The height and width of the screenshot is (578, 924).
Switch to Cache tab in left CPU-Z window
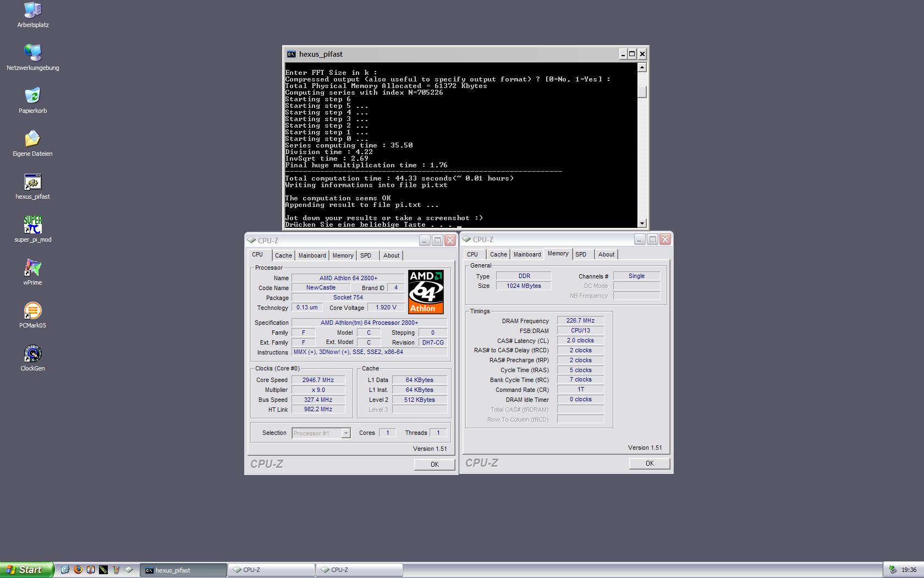(283, 255)
